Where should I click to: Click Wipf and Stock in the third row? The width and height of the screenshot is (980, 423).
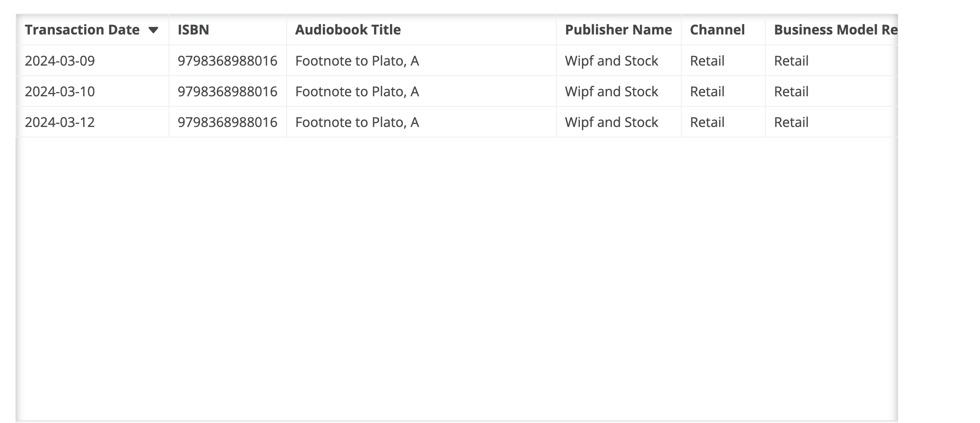611,122
